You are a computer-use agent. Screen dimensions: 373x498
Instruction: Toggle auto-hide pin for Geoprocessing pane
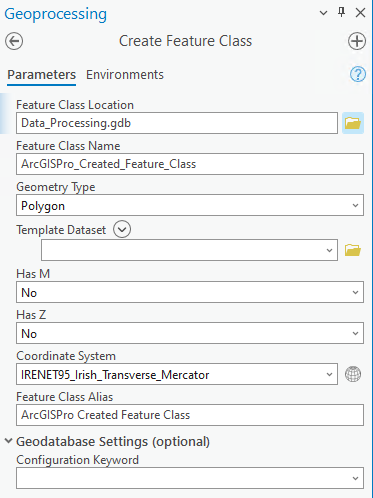point(341,13)
